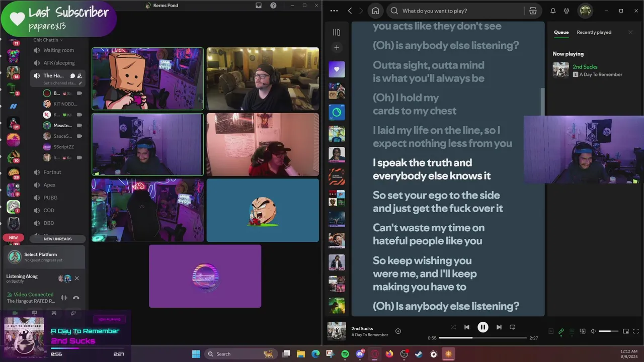Open Spotify Friend Activity icon
Screen dimensions: 644x362
(567, 11)
